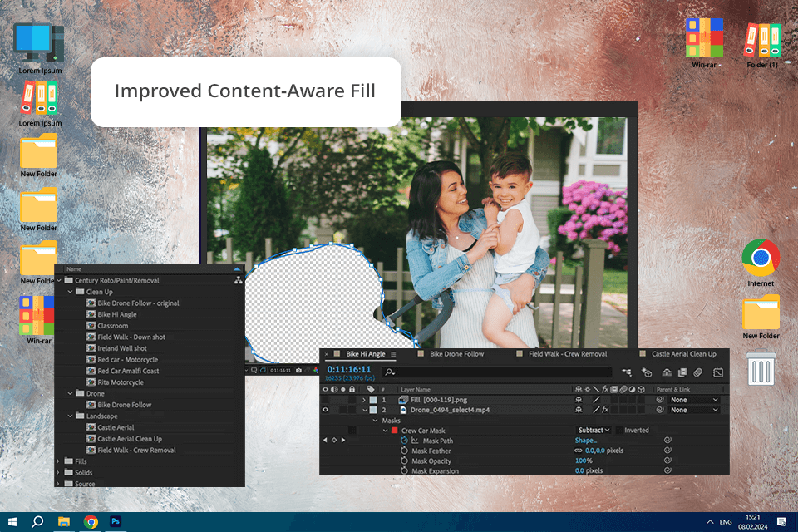Collapse the Clean Up folder
798x532 pixels.
pyautogui.click(x=70, y=292)
